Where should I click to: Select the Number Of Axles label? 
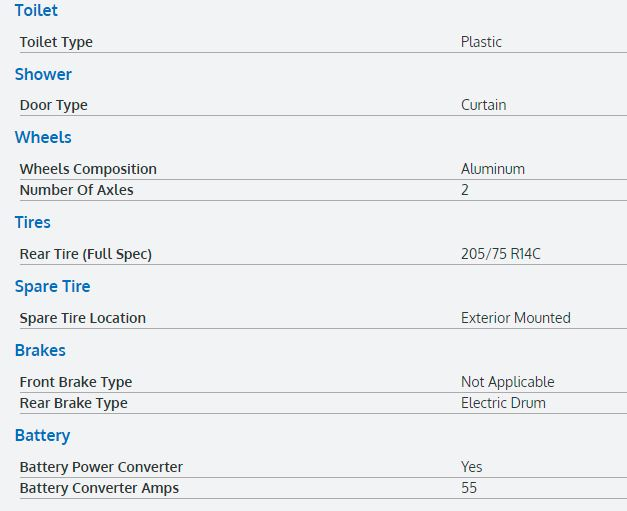click(76, 190)
